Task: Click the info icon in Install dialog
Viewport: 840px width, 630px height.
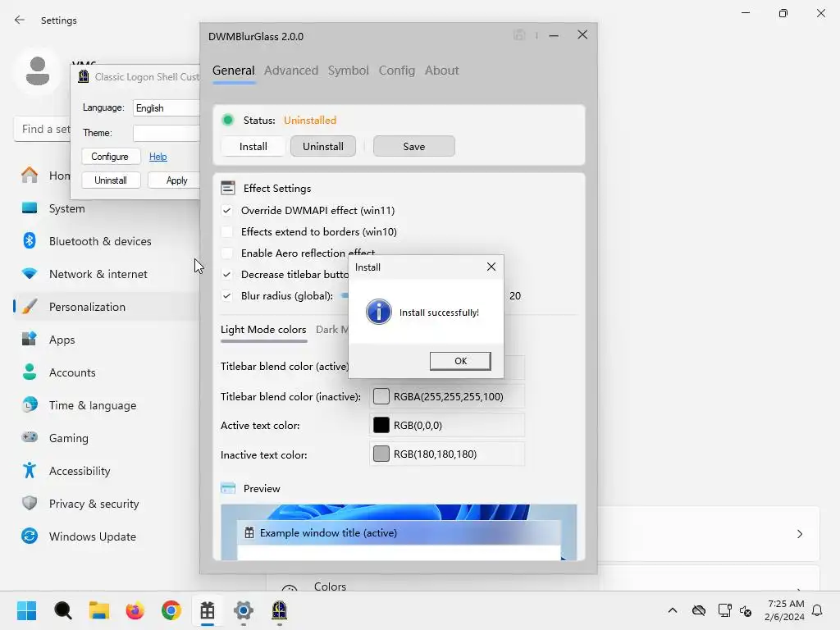Action: [379, 312]
